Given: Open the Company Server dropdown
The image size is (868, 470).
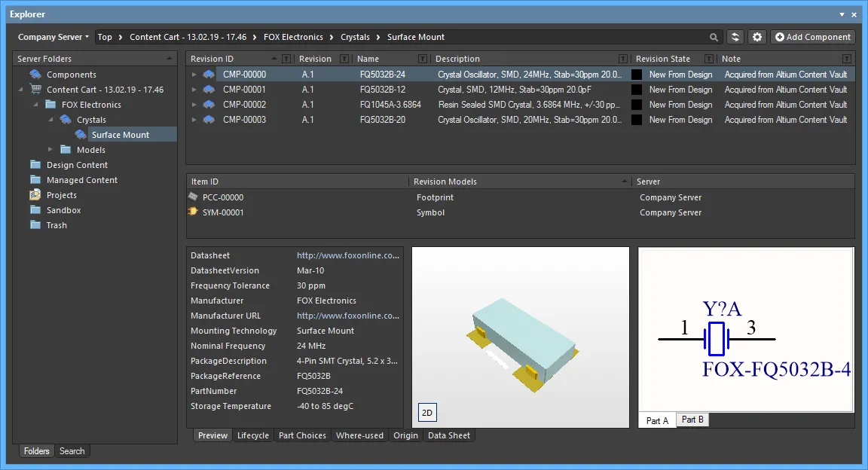Looking at the screenshot, I should (x=53, y=37).
